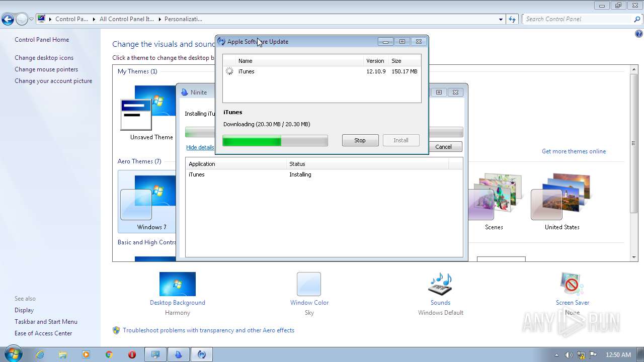Expand the address bar history dropdown
This screenshot has height=362, width=644.
tap(501, 19)
